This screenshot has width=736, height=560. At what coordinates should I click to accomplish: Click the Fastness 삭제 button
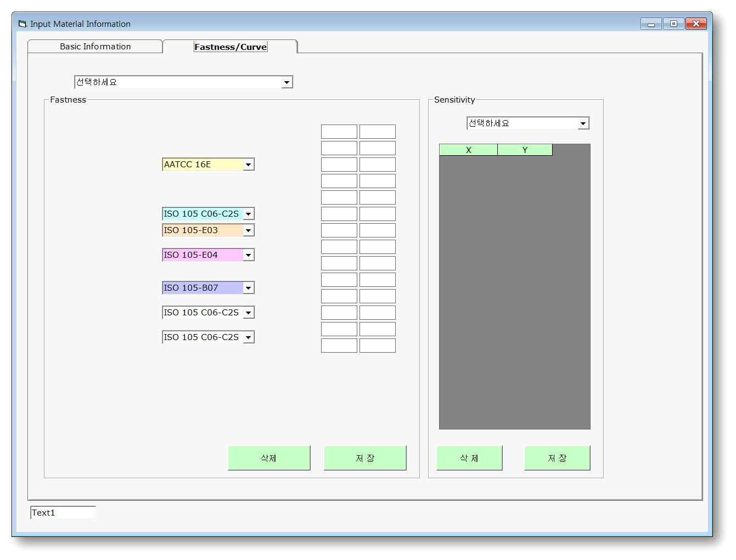(269, 458)
